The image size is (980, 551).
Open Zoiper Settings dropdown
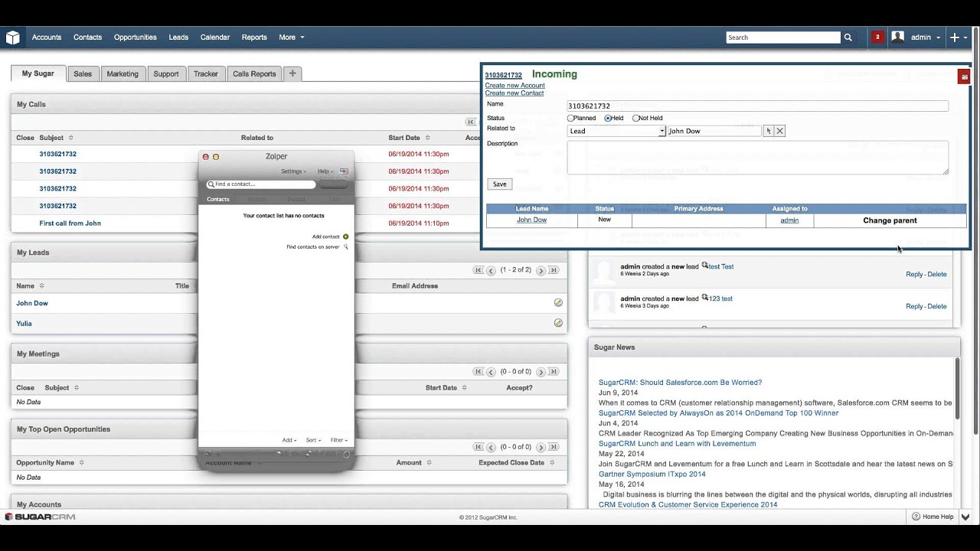point(293,171)
